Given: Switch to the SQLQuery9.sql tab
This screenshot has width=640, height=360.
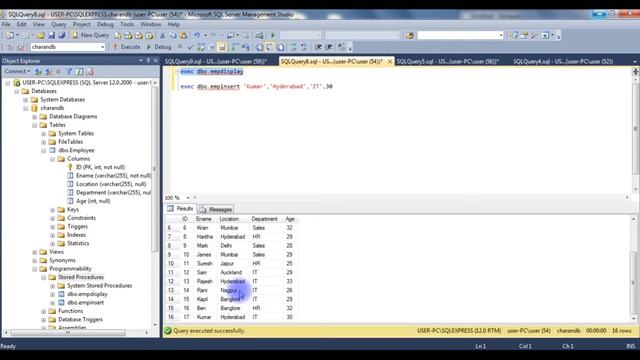Looking at the screenshot, I should tap(216, 61).
